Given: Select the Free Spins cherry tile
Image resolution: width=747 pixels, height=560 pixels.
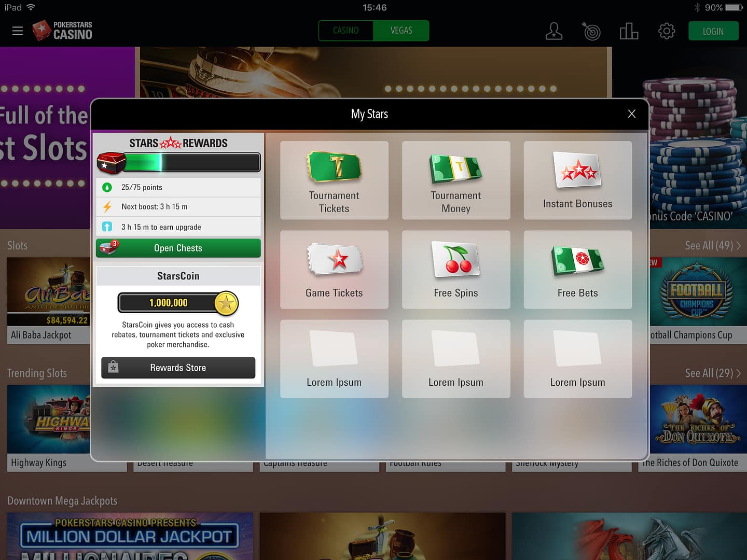Looking at the screenshot, I should (x=456, y=270).
